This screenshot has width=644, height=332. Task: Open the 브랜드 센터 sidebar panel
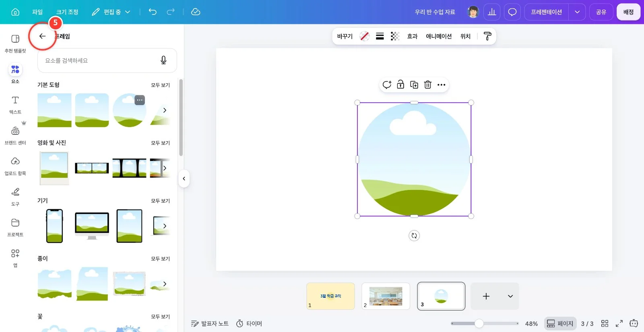click(x=15, y=136)
